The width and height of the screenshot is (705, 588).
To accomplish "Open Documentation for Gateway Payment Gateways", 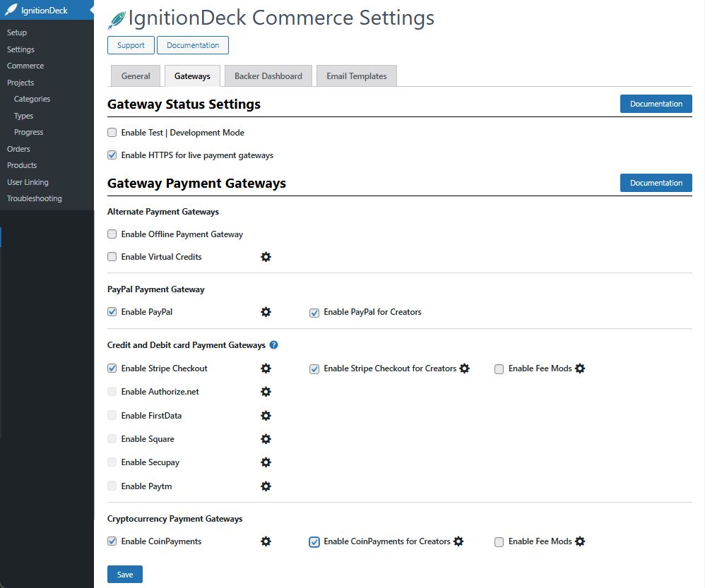I will 656,183.
